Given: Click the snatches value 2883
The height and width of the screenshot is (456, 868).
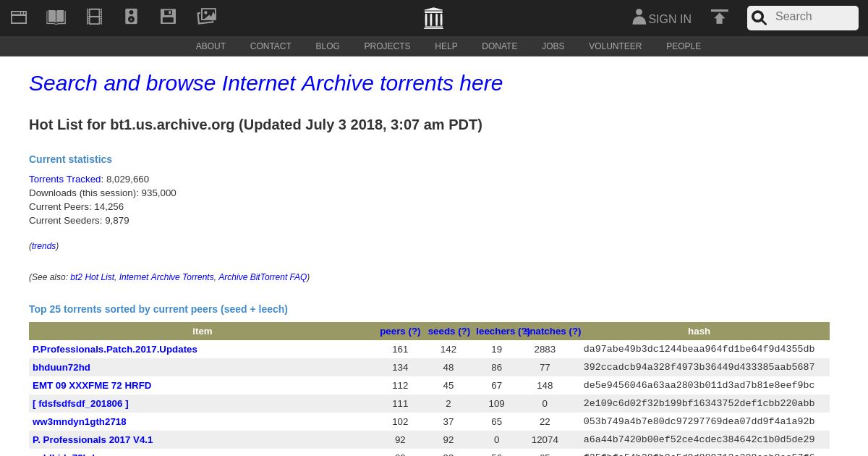Looking at the screenshot, I should [545, 350].
